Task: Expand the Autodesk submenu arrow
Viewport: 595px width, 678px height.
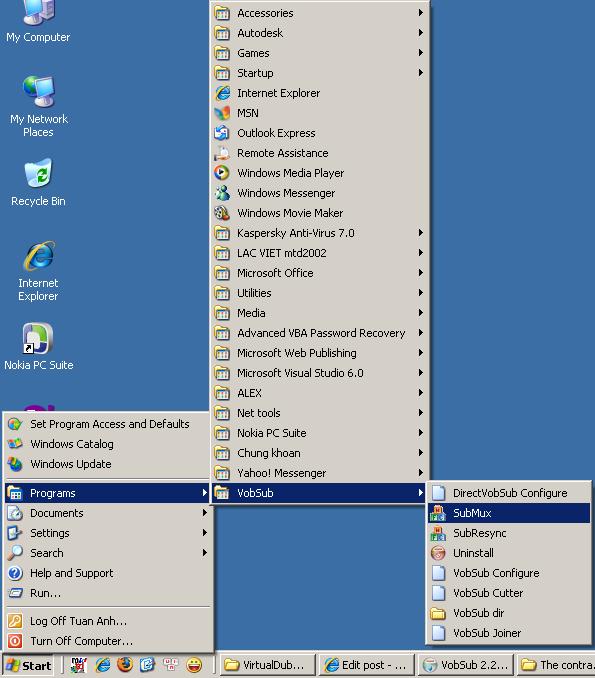Action: click(420, 33)
